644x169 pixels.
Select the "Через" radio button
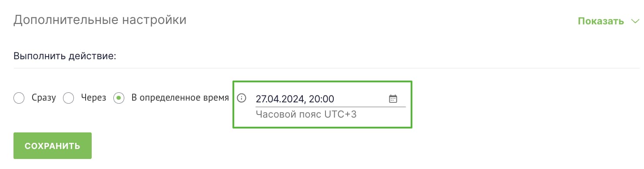point(68,98)
